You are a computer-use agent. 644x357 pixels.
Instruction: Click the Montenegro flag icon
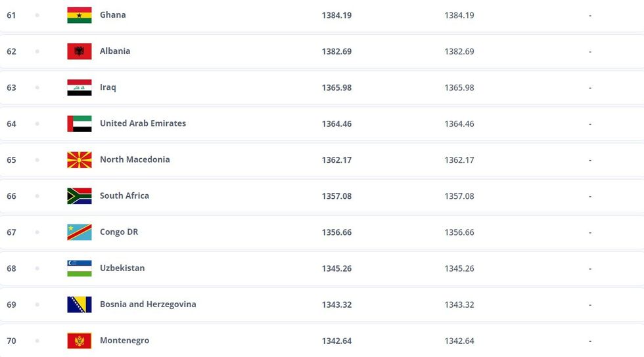[80, 341]
